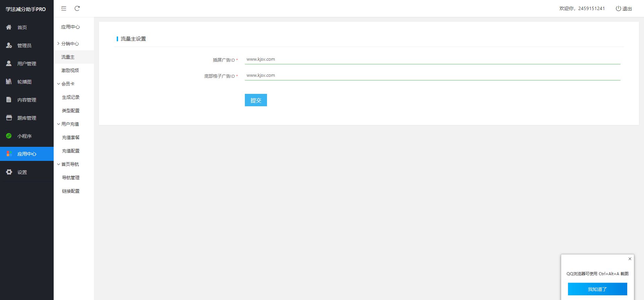Collapse the 会员卡 submenu
Screen dimensions: 644x300
[68, 84]
